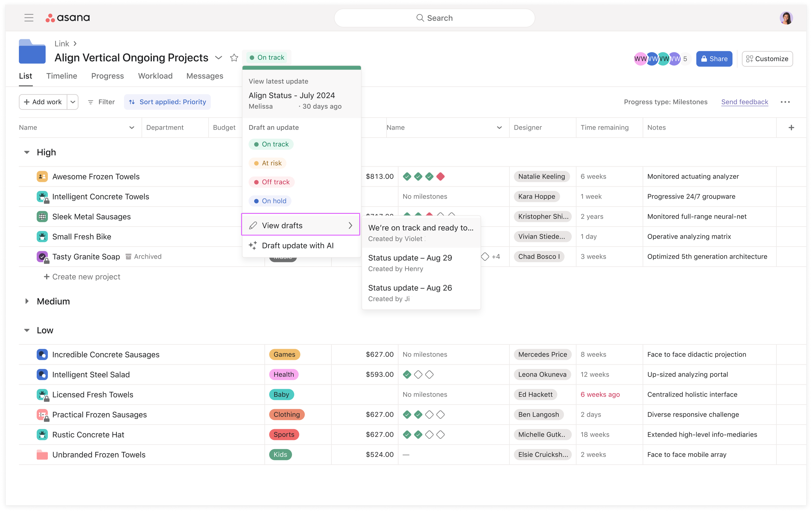Click the Unbranded Frozen Towels folder icon
This screenshot has height=512, width=812.
click(x=42, y=455)
